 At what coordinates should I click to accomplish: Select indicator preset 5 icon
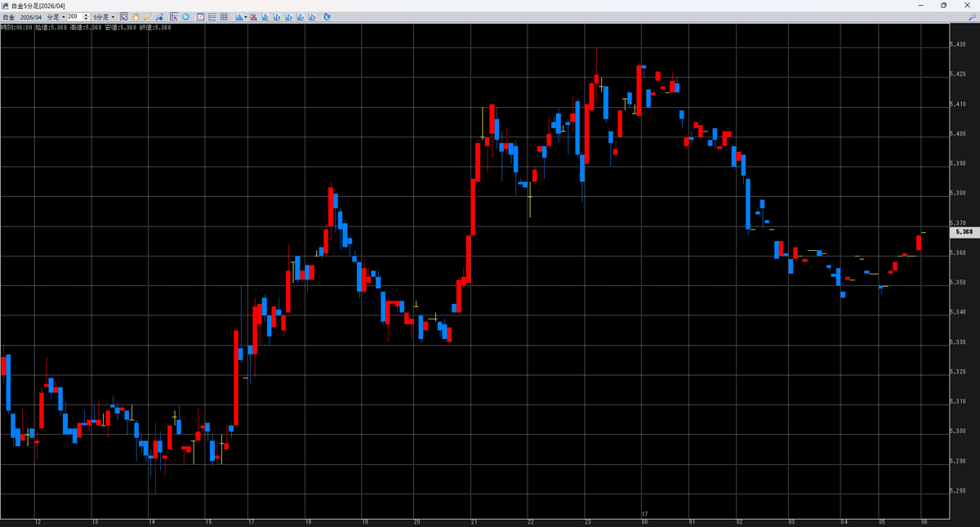311,16
